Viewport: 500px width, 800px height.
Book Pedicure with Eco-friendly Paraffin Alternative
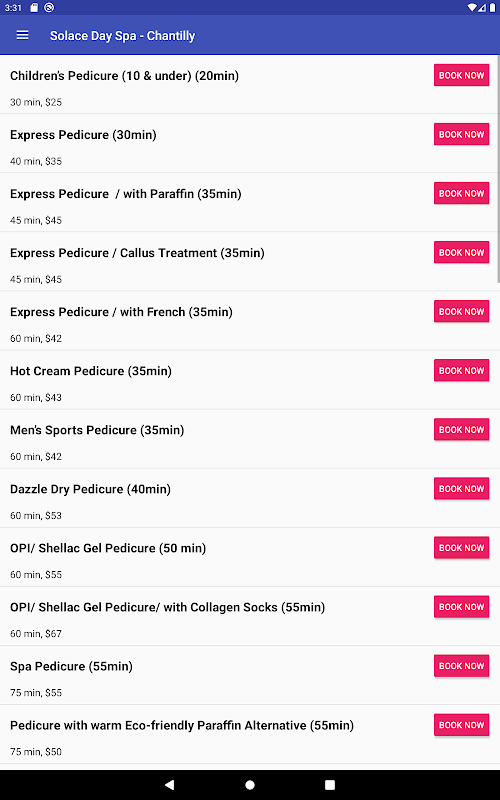point(461,724)
